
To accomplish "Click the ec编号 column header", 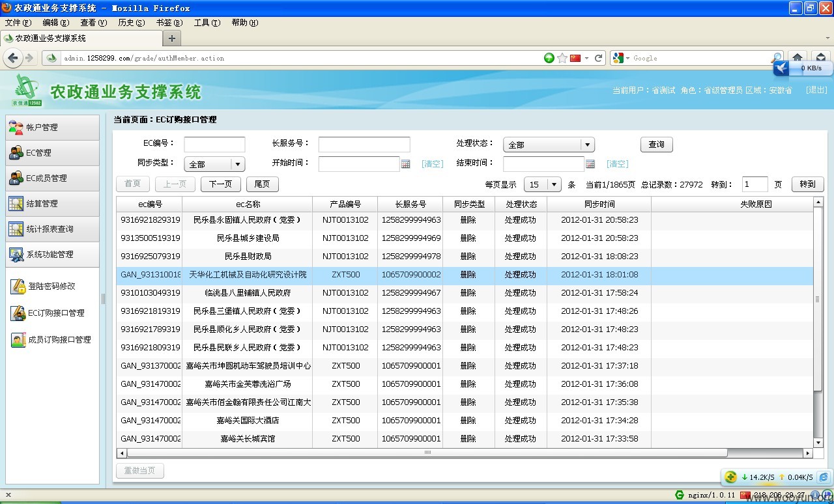I will coord(150,204).
